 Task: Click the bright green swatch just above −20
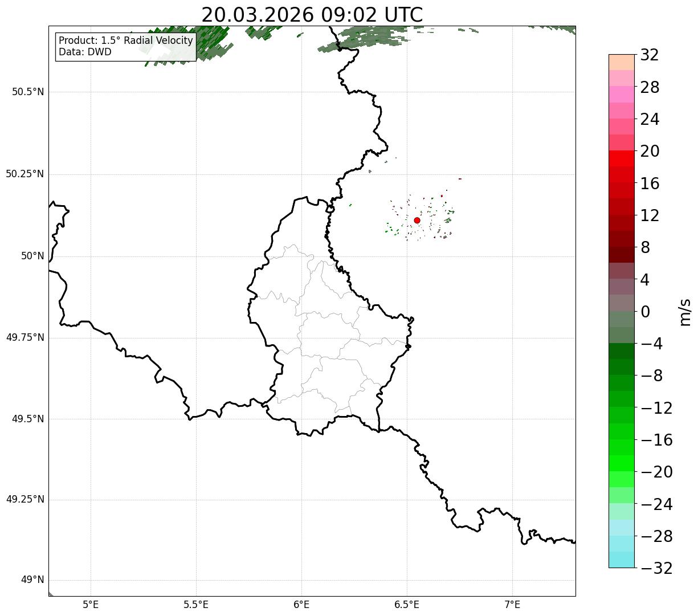coord(622,463)
